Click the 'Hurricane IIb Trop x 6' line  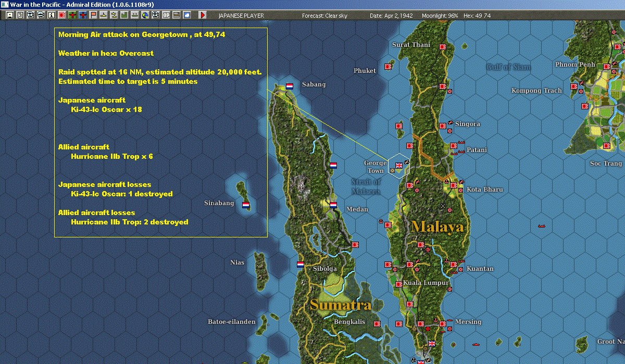tap(112, 156)
